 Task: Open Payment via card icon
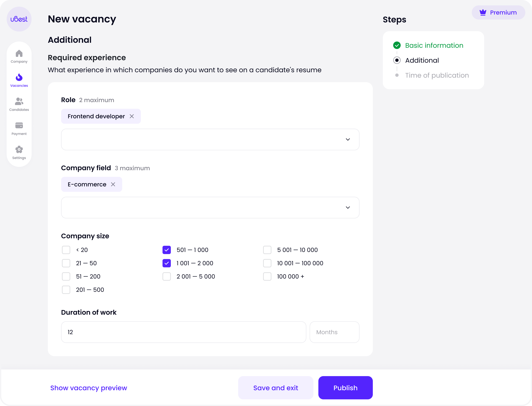(x=19, y=125)
